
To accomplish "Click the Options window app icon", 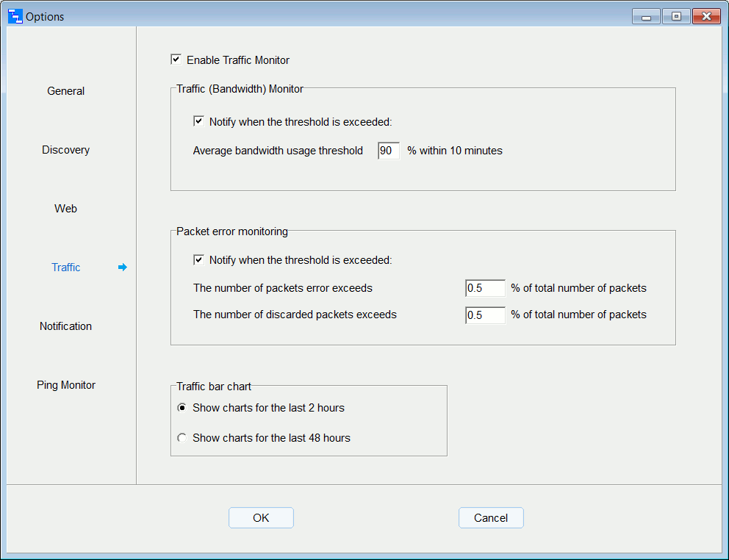I will tap(15, 16).
